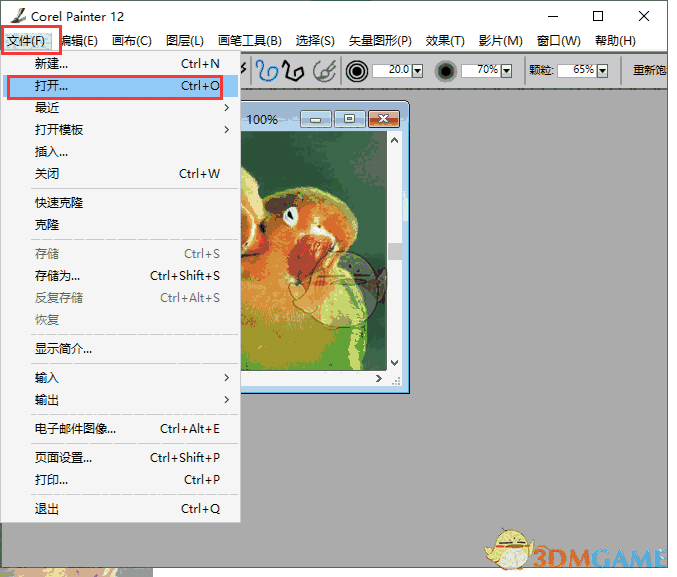Open the 画布(C) menu
Image resolution: width=677 pixels, height=577 pixels.
132,41
